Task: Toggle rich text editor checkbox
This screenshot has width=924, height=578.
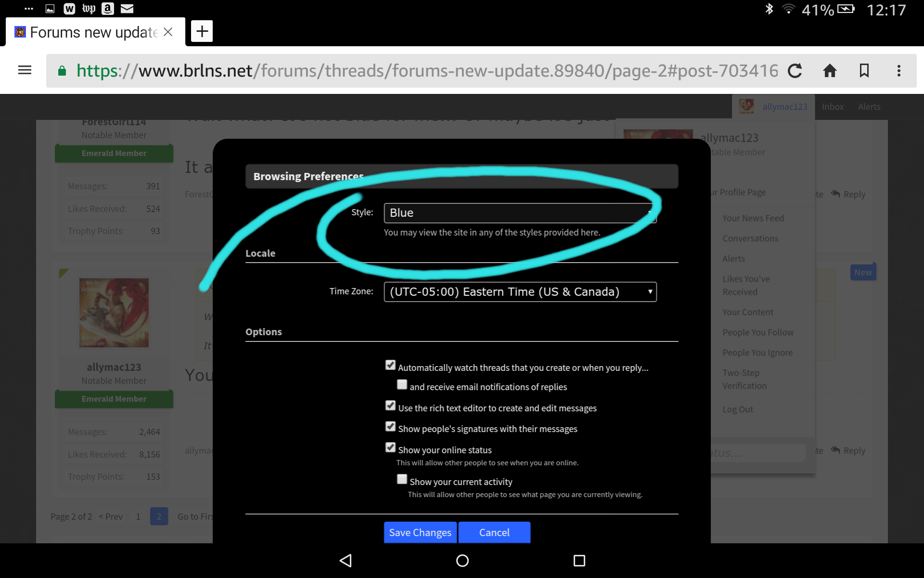Action: (390, 406)
